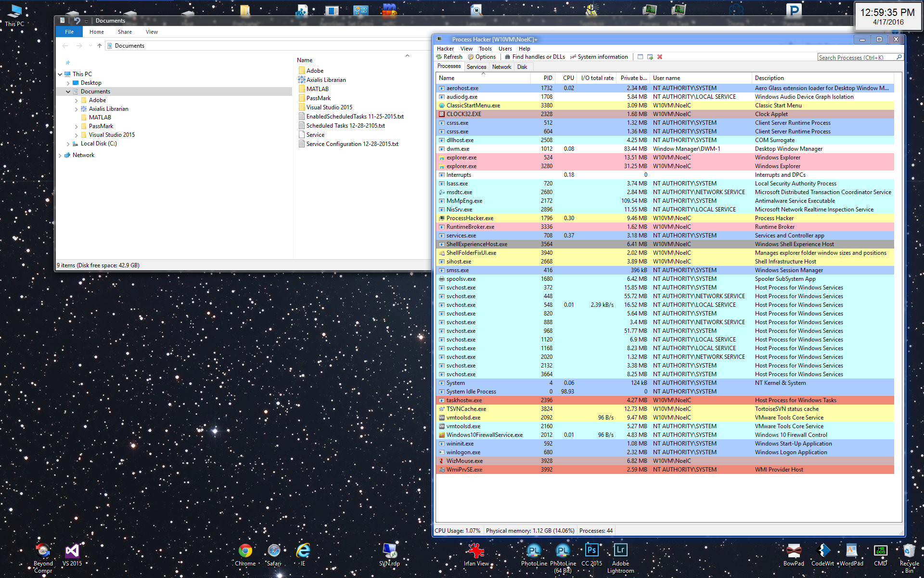Click Name column header in explorer file list
The image size is (924, 578).
pos(305,60)
